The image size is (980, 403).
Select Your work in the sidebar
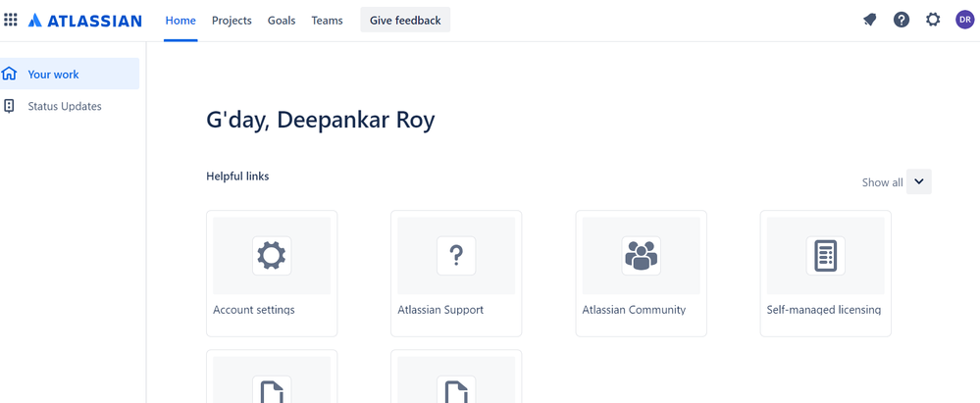(x=70, y=74)
